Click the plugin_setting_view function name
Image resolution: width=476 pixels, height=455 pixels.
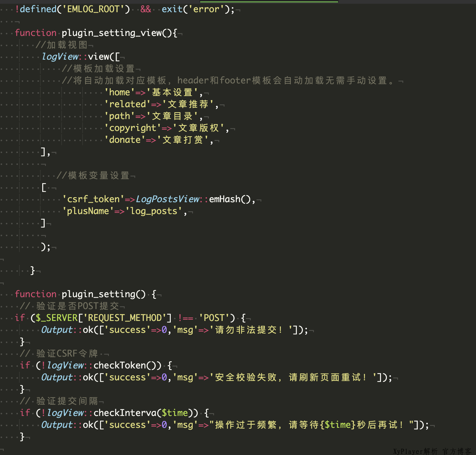(x=111, y=33)
